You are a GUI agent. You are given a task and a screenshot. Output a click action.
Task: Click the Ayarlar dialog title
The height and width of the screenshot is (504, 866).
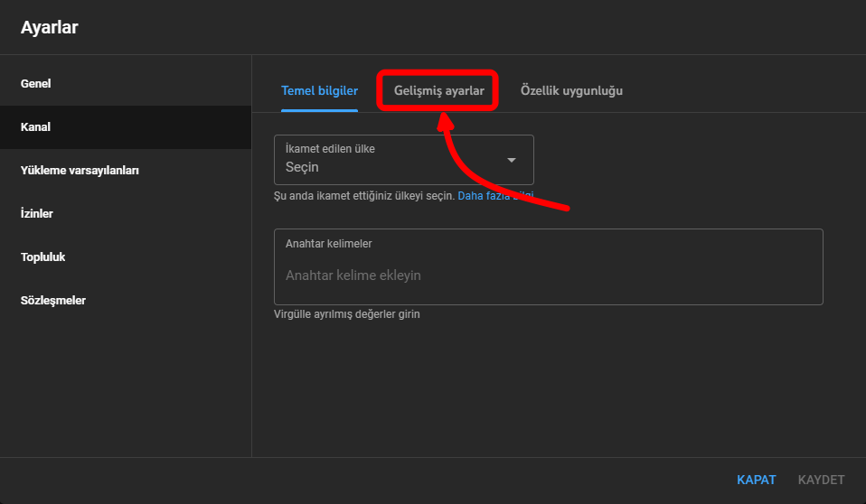click(50, 28)
